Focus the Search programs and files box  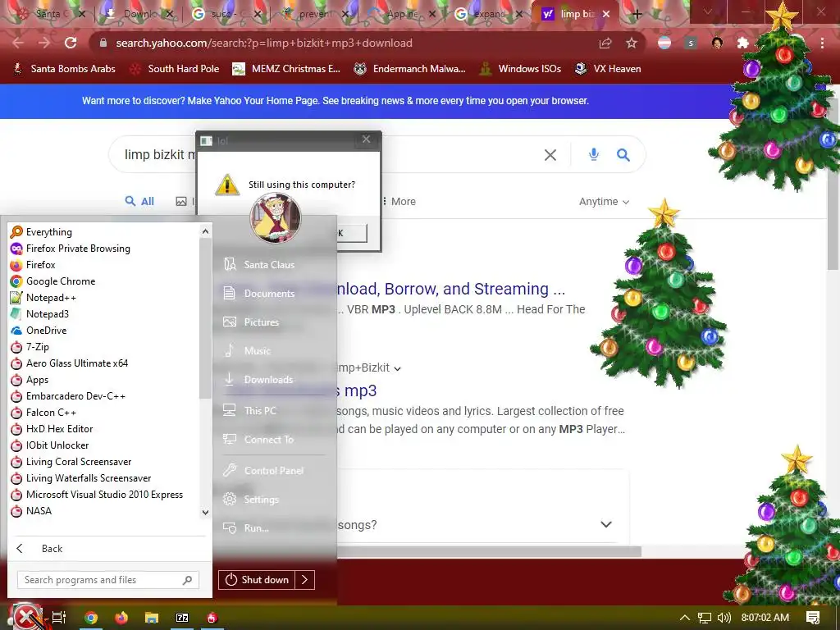pyautogui.click(x=108, y=580)
